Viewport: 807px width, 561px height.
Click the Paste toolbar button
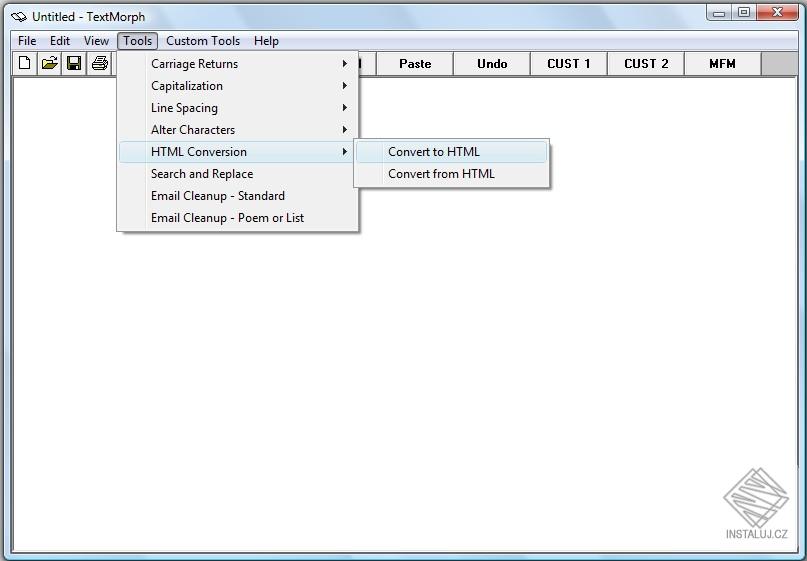(415, 64)
